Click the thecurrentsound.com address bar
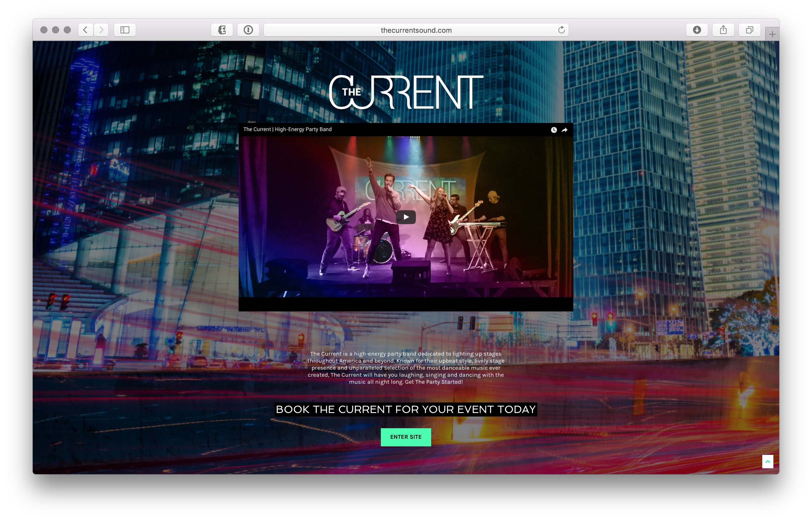The height and width of the screenshot is (521, 812). 416,30
